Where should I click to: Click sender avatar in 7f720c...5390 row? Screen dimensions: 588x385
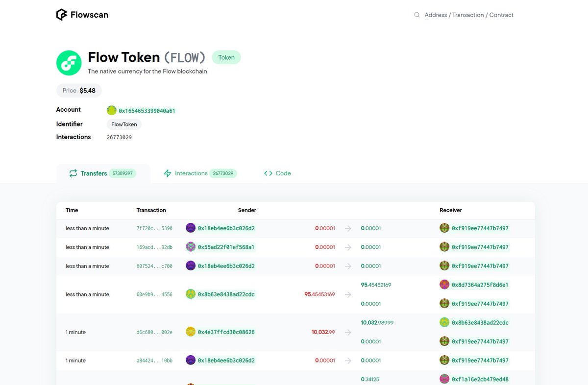pyautogui.click(x=191, y=228)
